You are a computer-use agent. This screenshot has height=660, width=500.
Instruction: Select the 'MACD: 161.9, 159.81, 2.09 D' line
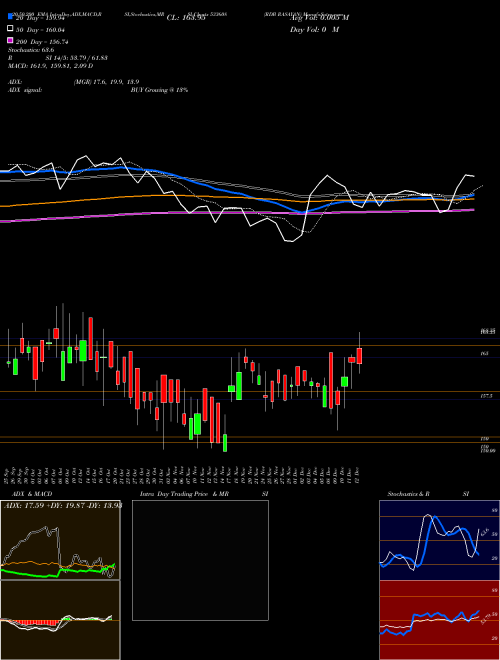click(x=51, y=66)
